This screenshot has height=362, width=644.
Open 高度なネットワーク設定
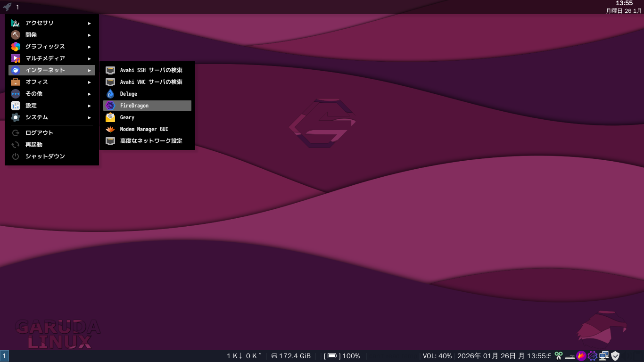point(147,141)
